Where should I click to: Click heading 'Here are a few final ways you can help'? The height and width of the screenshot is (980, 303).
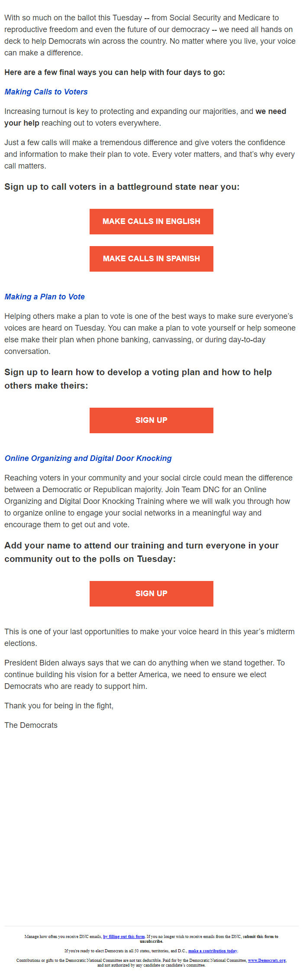coord(115,72)
